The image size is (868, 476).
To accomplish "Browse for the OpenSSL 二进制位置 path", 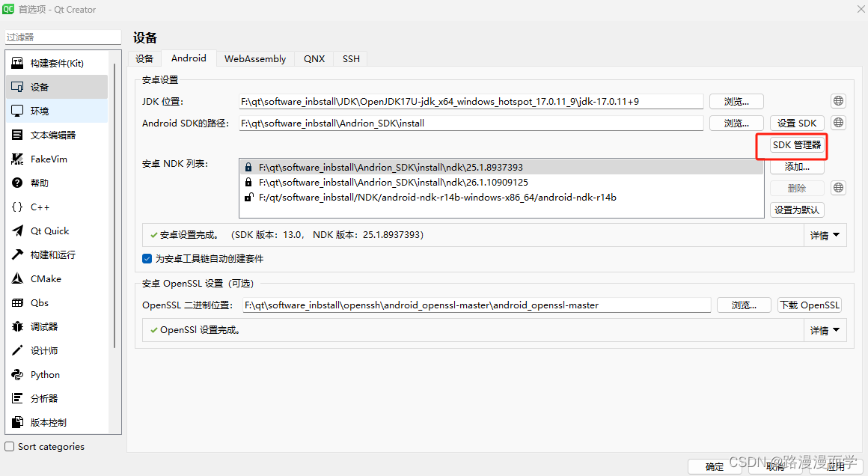I will coord(744,305).
